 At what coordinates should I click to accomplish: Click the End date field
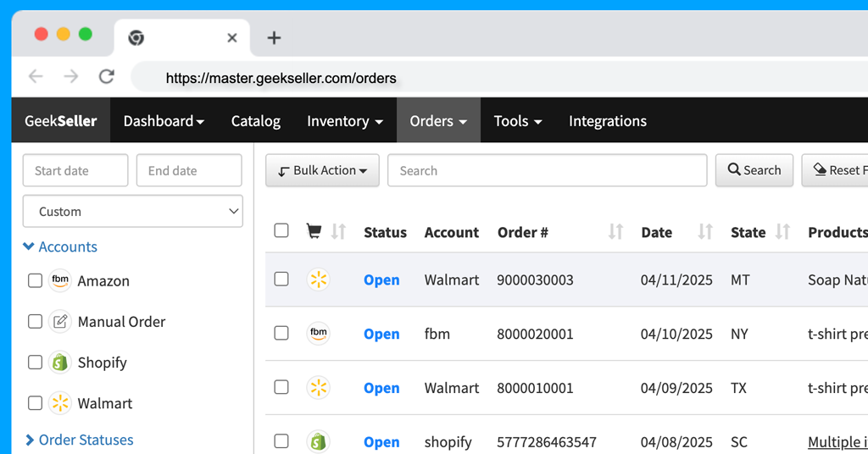click(x=189, y=170)
